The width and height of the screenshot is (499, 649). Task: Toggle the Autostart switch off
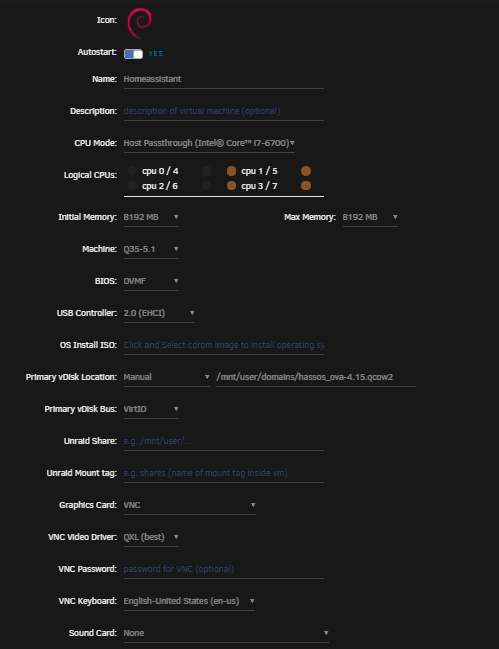(x=133, y=54)
